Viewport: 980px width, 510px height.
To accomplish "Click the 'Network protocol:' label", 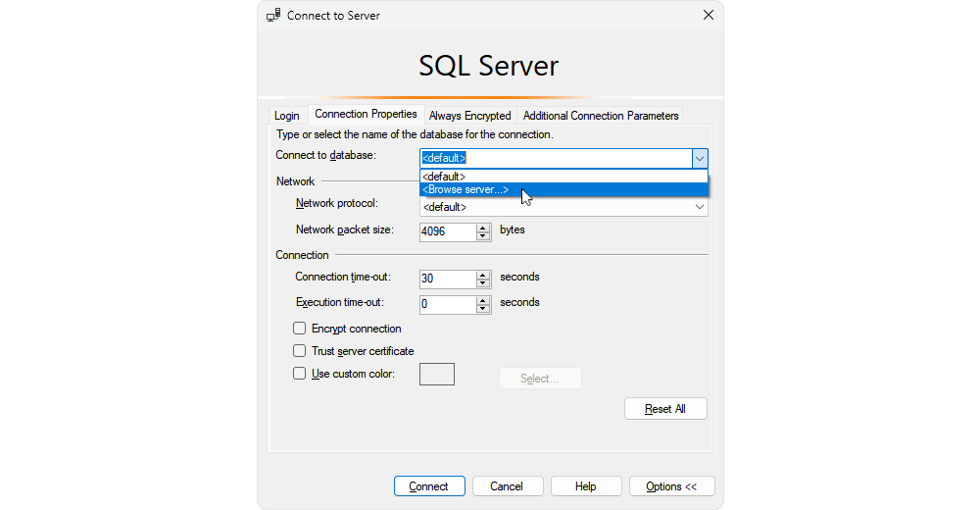I will click(x=337, y=203).
